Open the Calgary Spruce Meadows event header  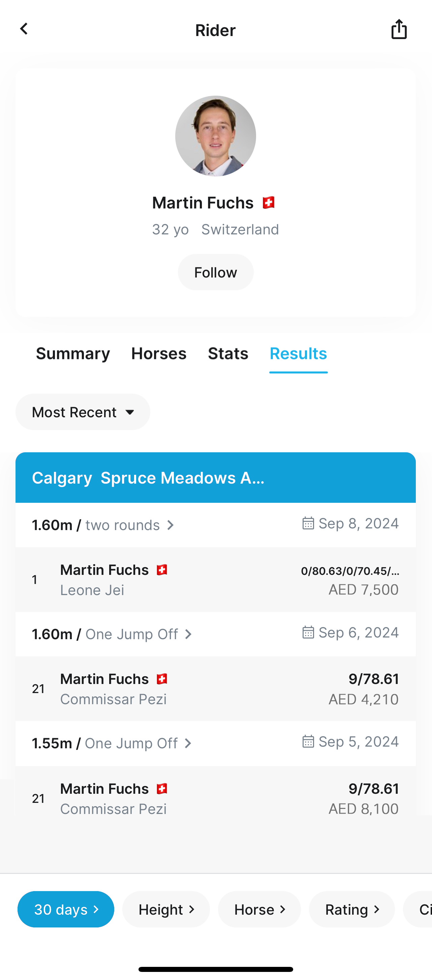click(215, 478)
